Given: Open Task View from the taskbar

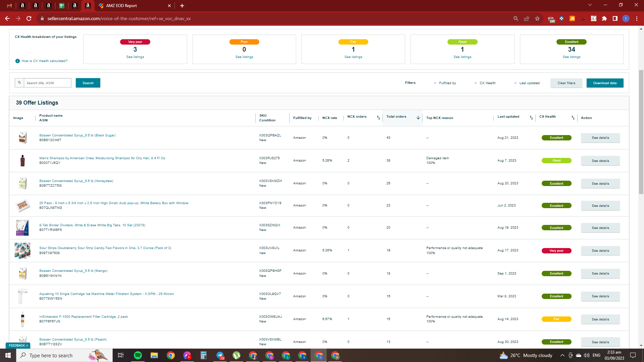Looking at the screenshot, I should coord(121,355).
